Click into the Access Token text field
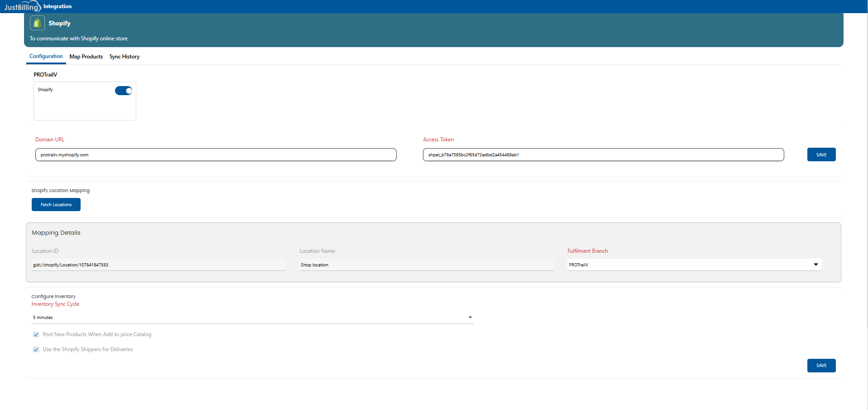Screen dimensions: 868x410 click(x=603, y=155)
